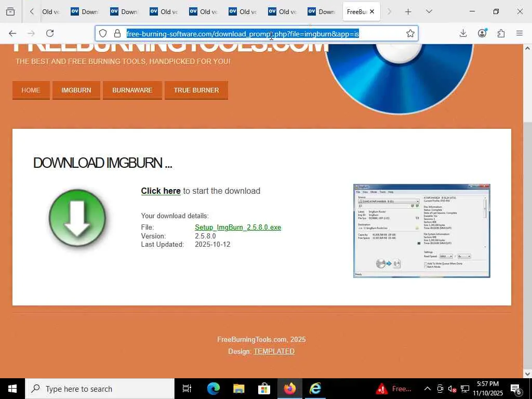Image resolution: width=532 pixels, height=399 pixels.
Task: Open the IMGBURN nav button
Action: coord(76,90)
